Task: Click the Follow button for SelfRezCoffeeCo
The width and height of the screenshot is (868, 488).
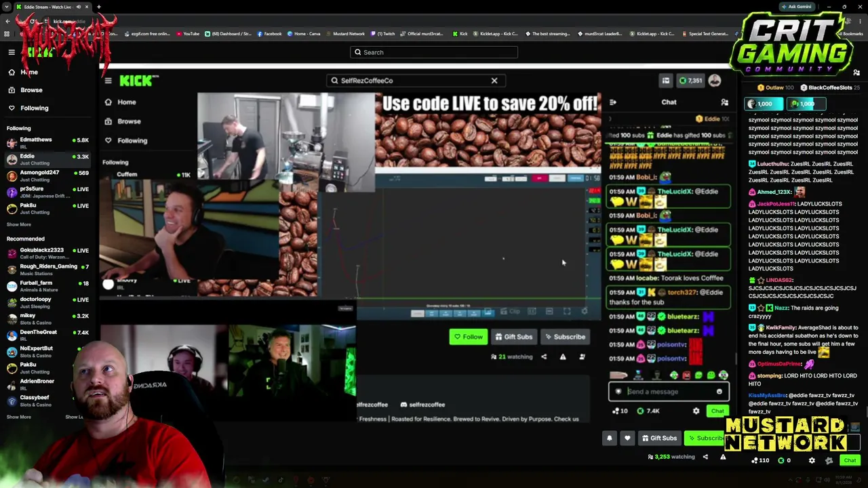Action: coord(468,337)
